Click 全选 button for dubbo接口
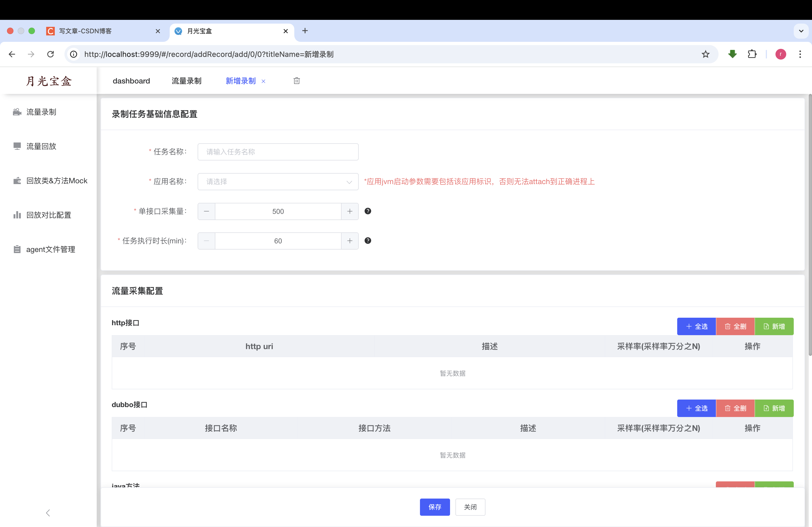This screenshot has height=527, width=812. [x=696, y=408]
